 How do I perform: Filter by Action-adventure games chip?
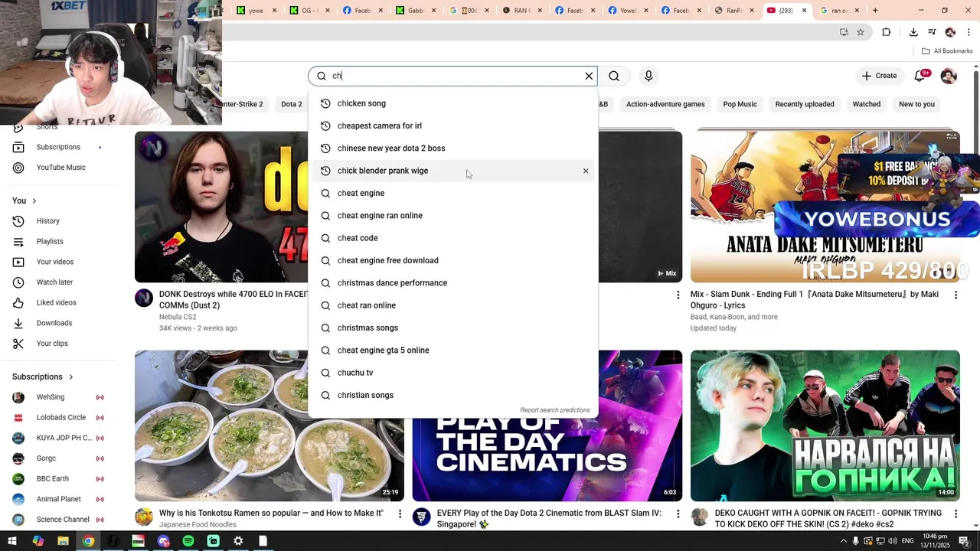click(x=665, y=104)
